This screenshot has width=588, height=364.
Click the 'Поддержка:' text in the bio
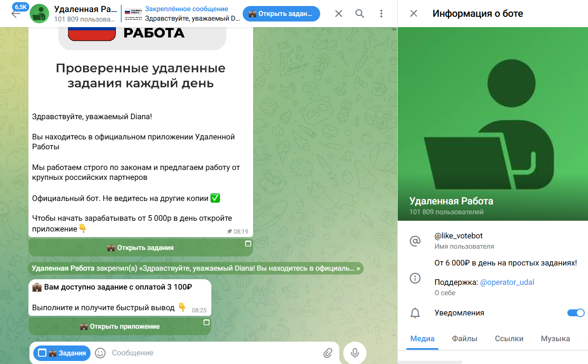(x=456, y=282)
